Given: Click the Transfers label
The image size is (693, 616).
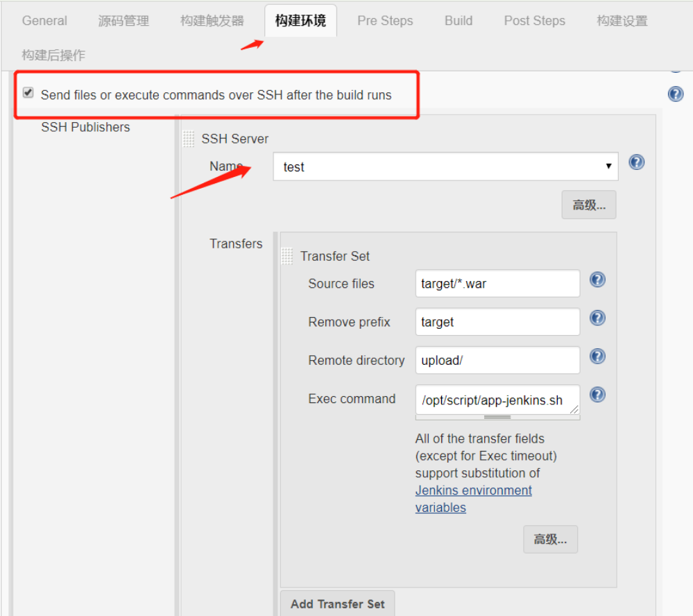Looking at the screenshot, I should pos(236,243).
